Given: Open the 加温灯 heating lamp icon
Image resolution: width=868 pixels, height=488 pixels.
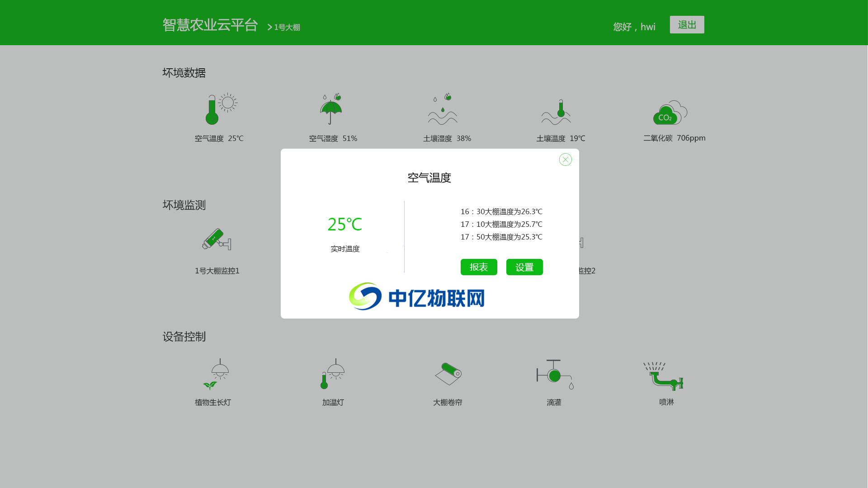Looking at the screenshot, I should pyautogui.click(x=332, y=374).
